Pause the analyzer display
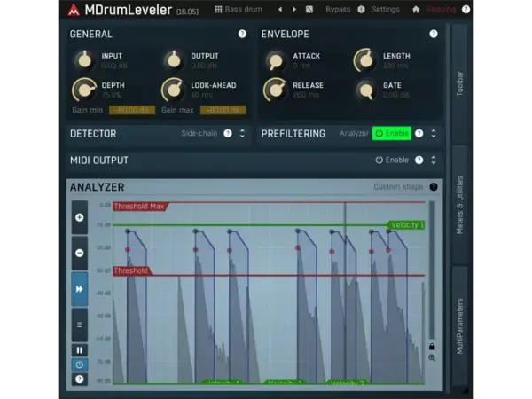This screenshot has width=532, height=399. tap(80, 350)
